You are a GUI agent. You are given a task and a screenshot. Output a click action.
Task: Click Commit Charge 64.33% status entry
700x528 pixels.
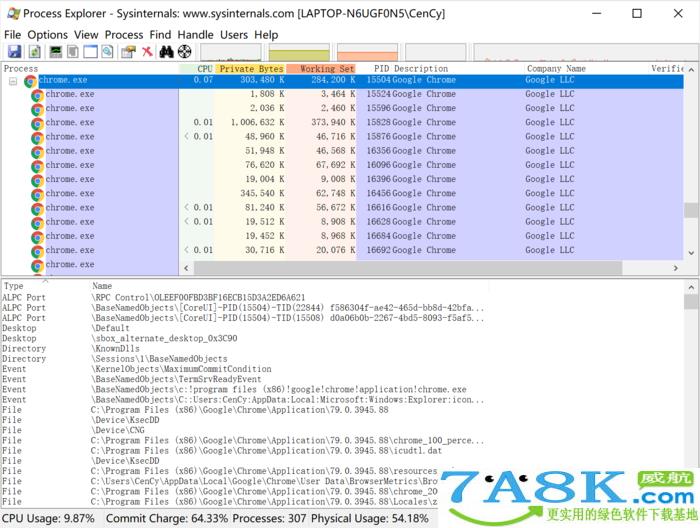click(167, 519)
